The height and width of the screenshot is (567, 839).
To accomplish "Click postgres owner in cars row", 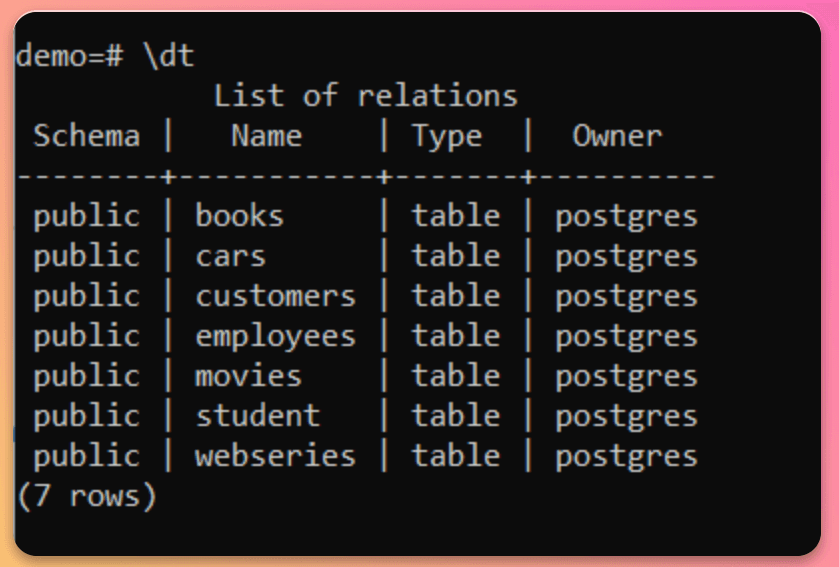I will 626,258.
